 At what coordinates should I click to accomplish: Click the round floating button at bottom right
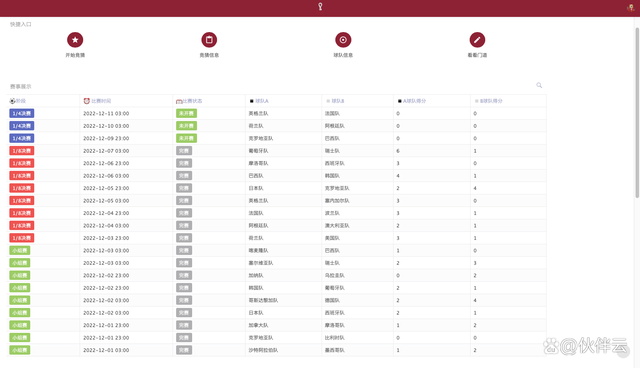point(623,352)
